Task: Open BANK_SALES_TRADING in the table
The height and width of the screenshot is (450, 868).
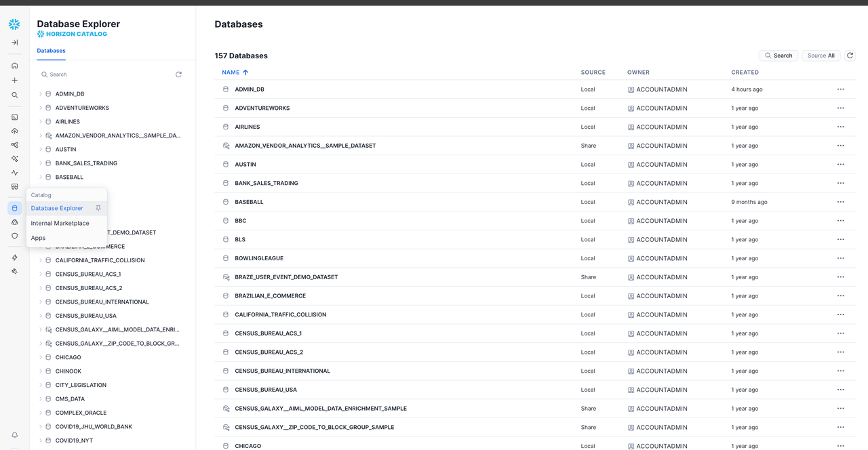Action: [x=535, y=183]
